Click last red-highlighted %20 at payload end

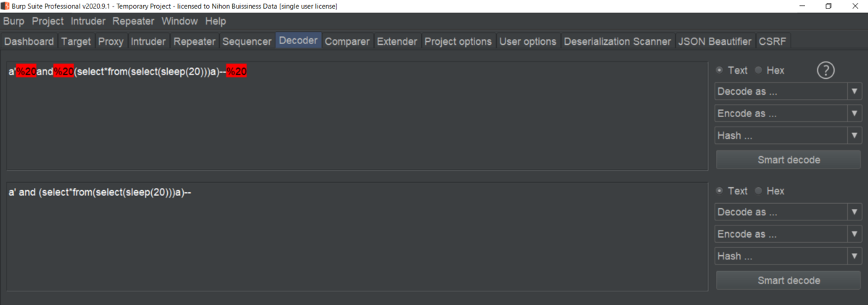(x=237, y=72)
